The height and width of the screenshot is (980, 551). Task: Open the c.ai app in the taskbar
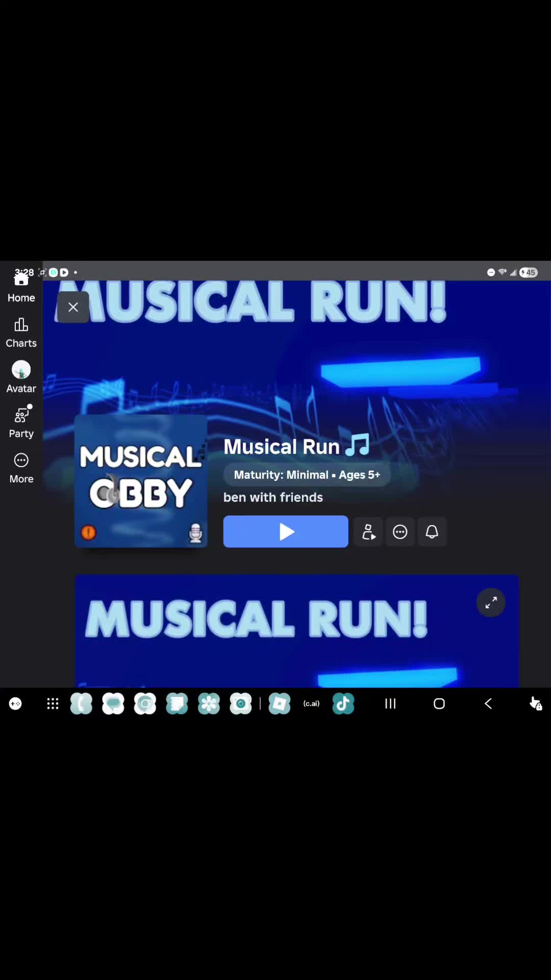[x=311, y=704]
